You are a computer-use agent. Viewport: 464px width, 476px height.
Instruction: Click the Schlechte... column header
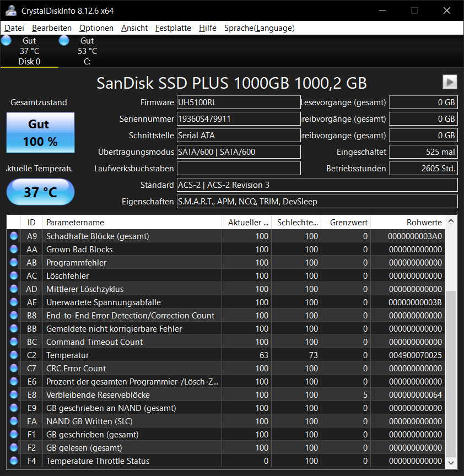(x=296, y=223)
